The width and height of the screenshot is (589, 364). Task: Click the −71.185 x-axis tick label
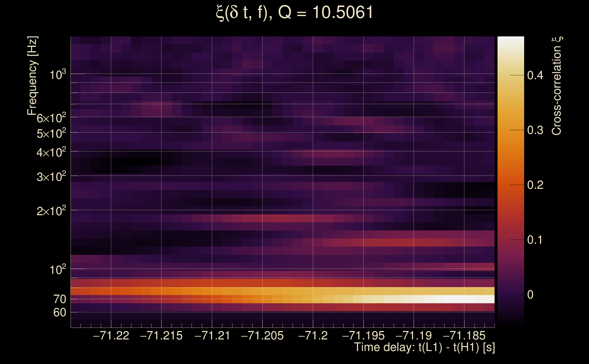[x=464, y=336]
